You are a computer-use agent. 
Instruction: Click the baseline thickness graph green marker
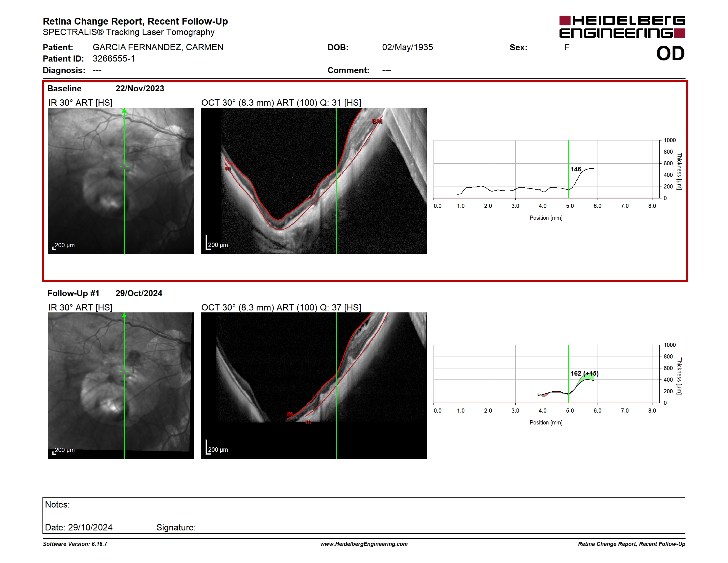pos(568,169)
